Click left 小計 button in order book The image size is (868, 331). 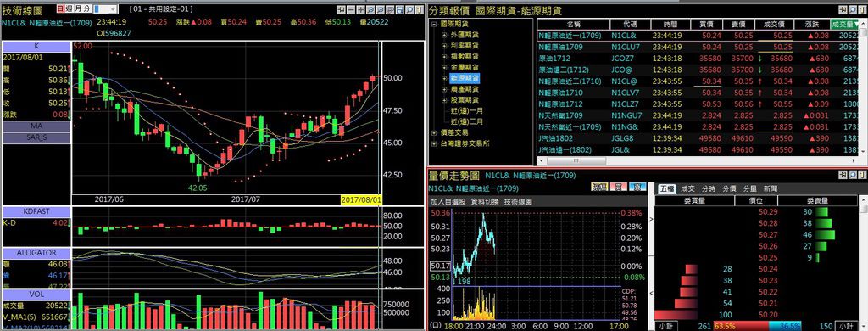click(666, 326)
